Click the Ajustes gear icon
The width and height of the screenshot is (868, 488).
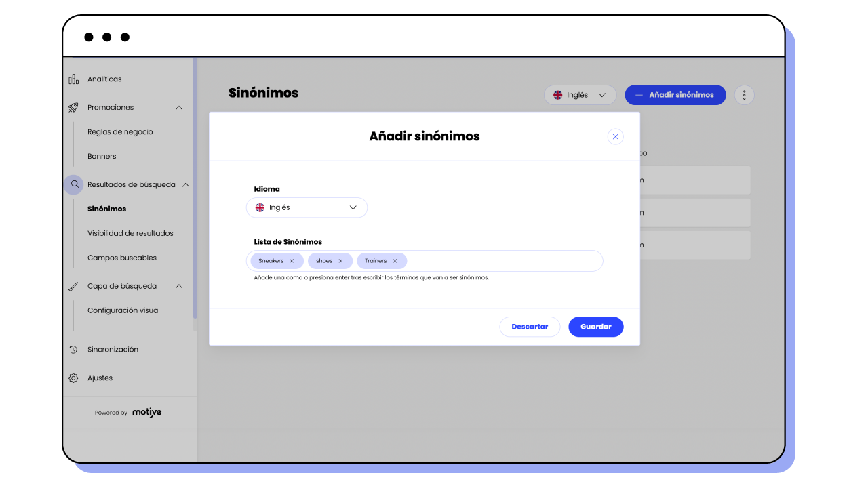[x=73, y=378]
